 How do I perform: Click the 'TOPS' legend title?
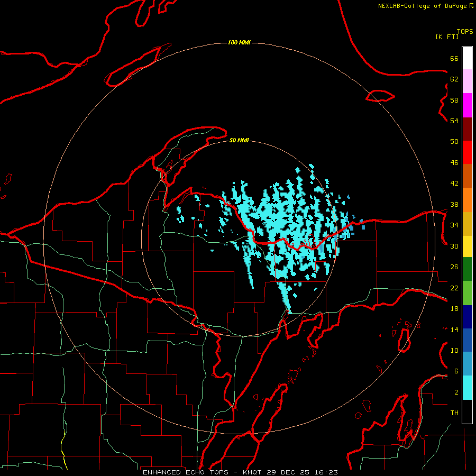click(x=465, y=32)
